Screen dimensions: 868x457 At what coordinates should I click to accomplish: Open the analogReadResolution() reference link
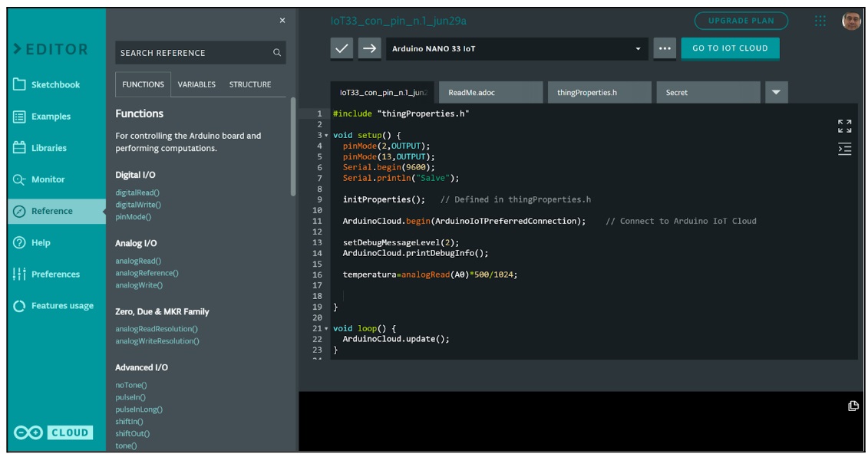click(x=156, y=329)
